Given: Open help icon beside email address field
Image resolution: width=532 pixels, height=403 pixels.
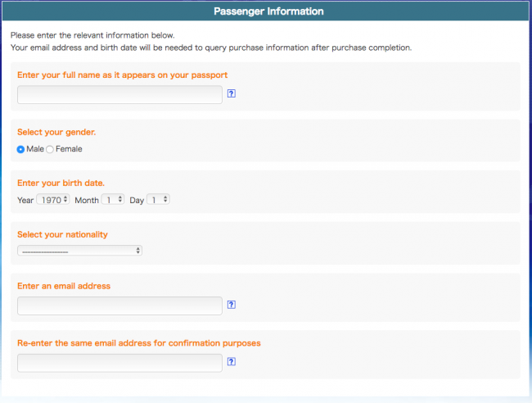Looking at the screenshot, I should tap(232, 305).
